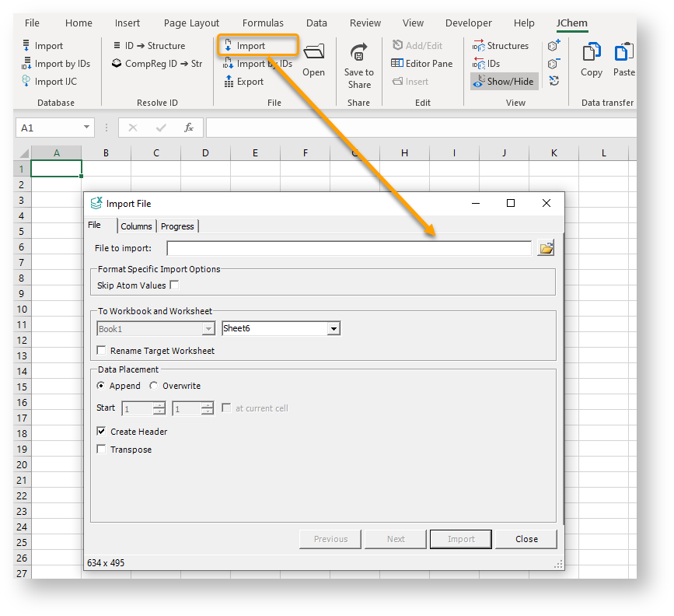Open the Editor Pane
Screen dimensions: 674x616
pos(424,64)
